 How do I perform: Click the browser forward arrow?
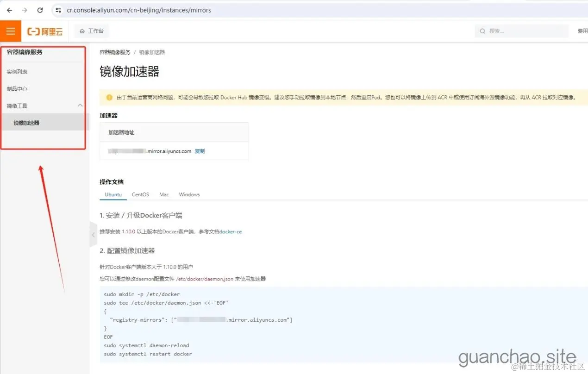point(25,10)
